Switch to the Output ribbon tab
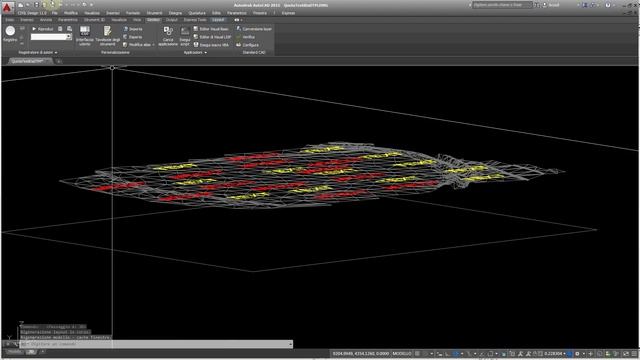 tap(171, 20)
